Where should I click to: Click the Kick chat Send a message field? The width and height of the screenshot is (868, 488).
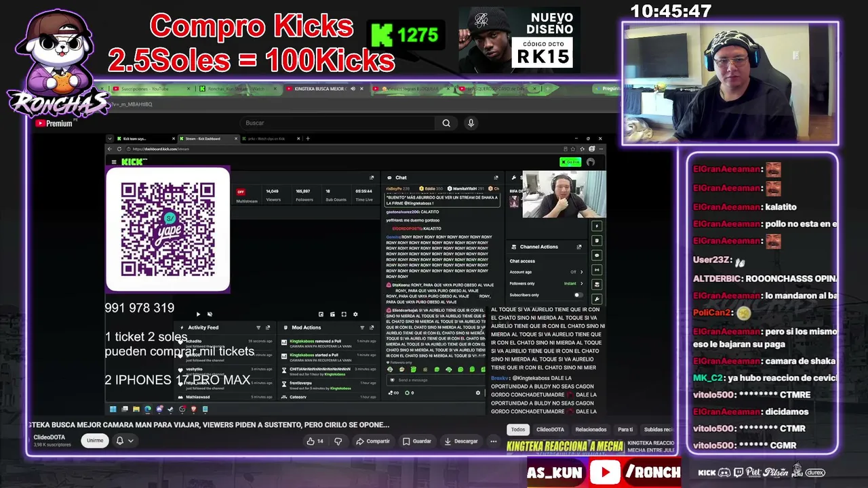tap(434, 380)
